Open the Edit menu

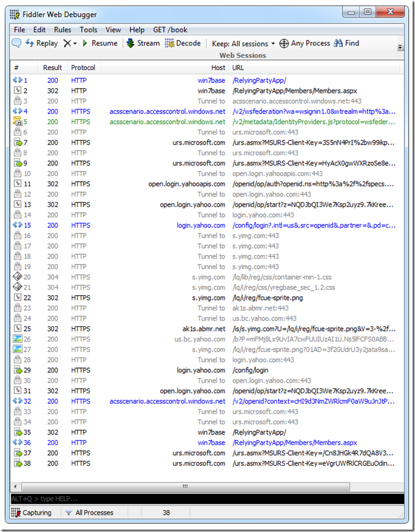pyautogui.click(x=39, y=30)
